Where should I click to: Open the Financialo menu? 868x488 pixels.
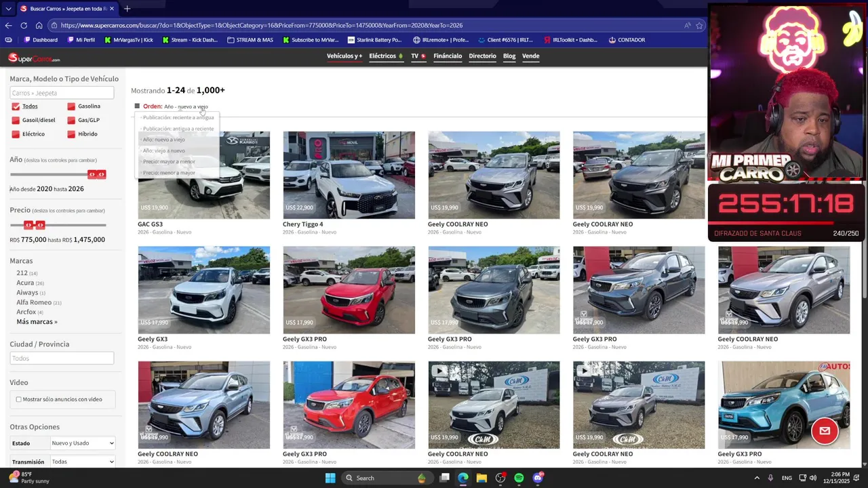coord(448,56)
